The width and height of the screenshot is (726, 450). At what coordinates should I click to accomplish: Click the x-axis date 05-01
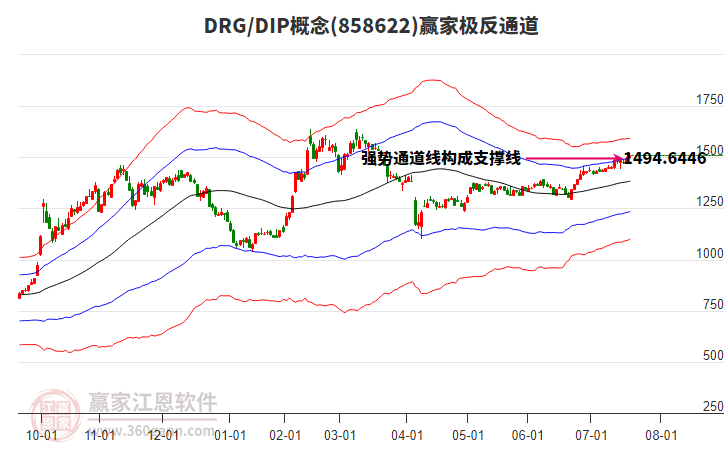[468, 436]
